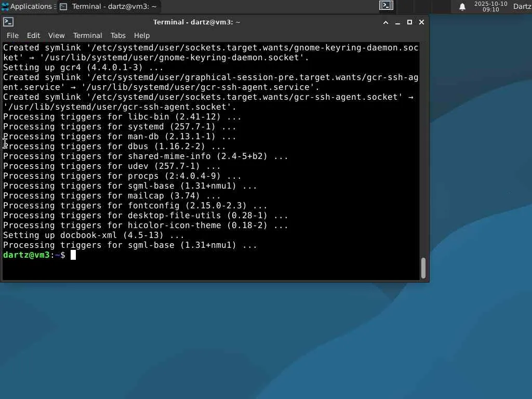Click the 'Processing triggers for mailcap' line
Viewport: 532px width, 399px height.
[112, 196]
